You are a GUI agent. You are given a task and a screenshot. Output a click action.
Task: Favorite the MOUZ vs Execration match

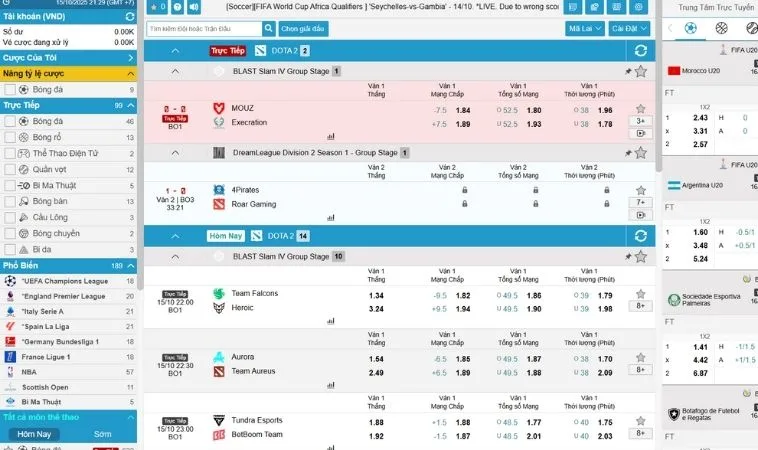(x=641, y=108)
